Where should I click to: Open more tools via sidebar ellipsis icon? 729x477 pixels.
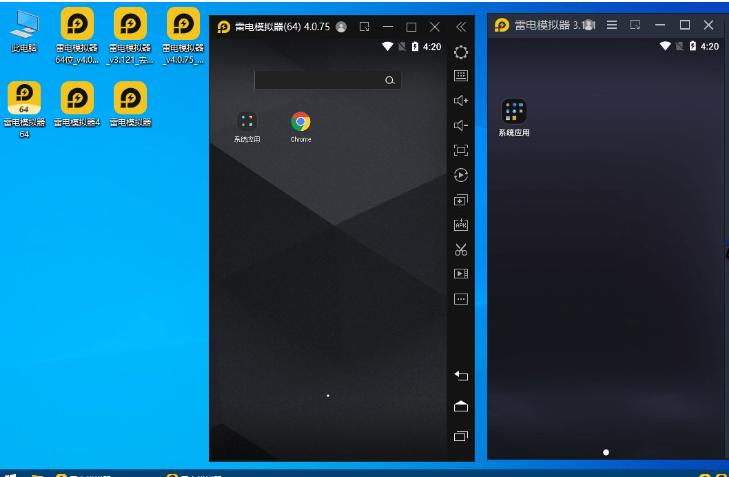[x=461, y=299]
